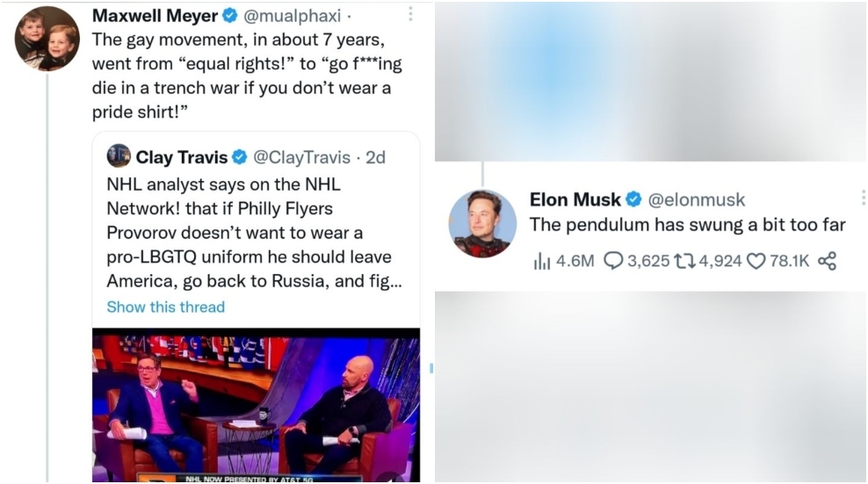
Task: Open the @elonmusk handle link
Action: click(697, 199)
